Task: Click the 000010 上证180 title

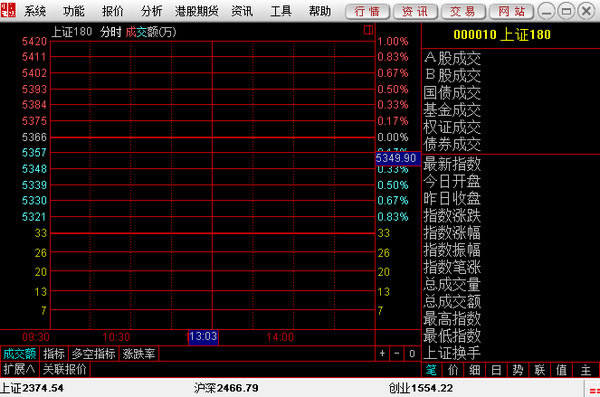Action: 502,35
